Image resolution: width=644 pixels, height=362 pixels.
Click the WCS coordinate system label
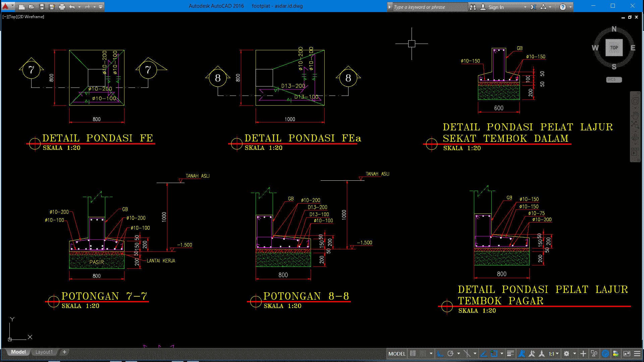pyautogui.click(x=614, y=80)
